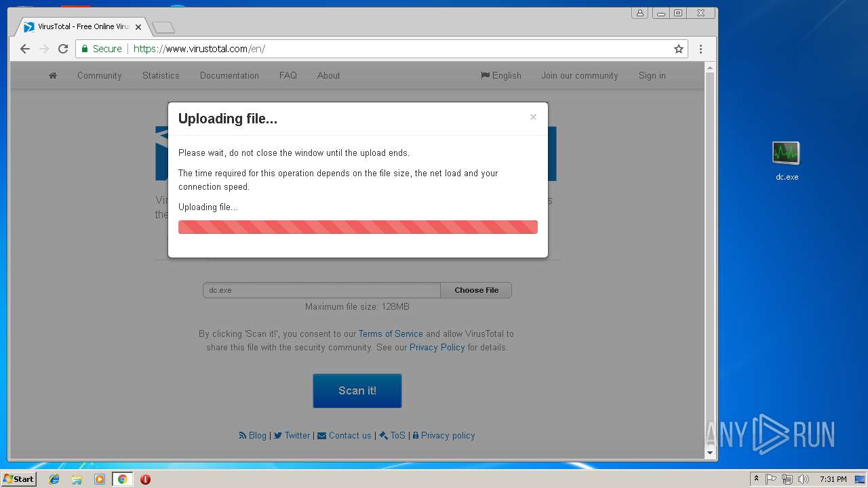868x488 pixels.
Task: Click the Action Center flag icon
Action: coord(771,479)
